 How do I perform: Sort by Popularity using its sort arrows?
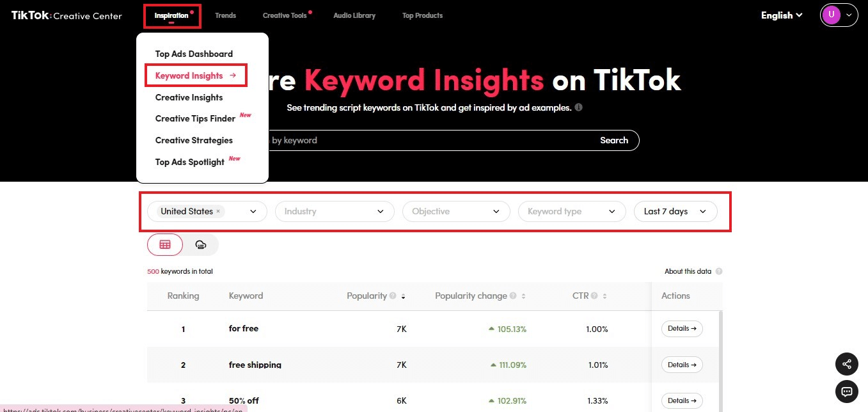[x=402, y=296]
